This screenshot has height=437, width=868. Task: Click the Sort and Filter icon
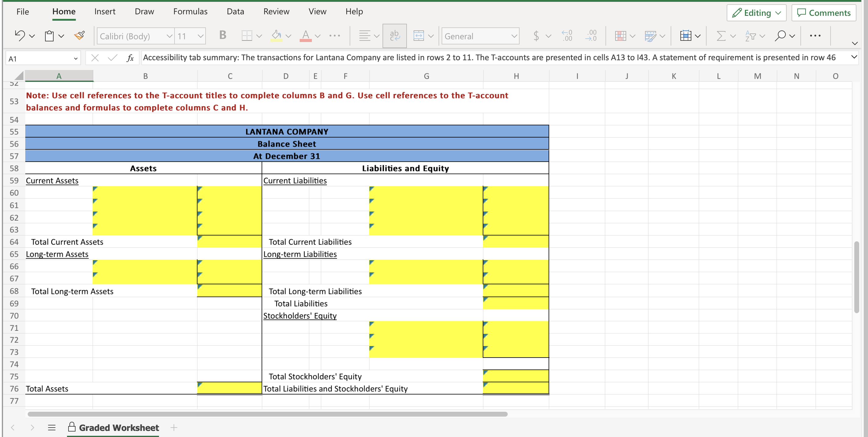click(751, 36)
